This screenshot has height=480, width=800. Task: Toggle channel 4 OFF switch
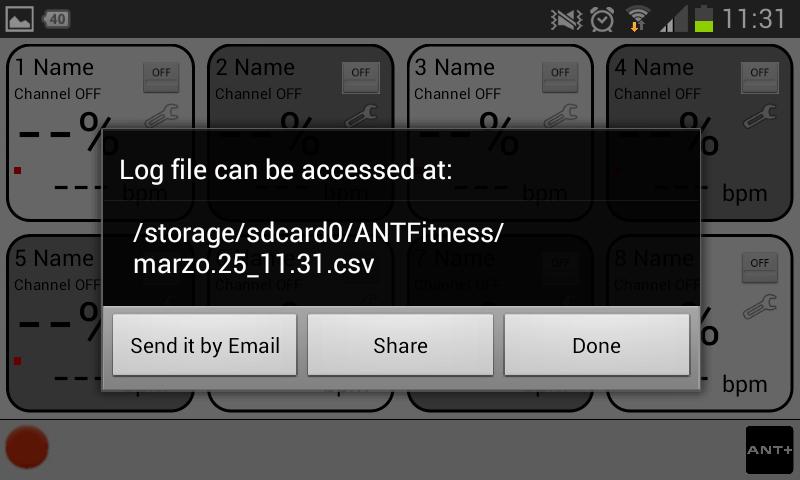[760, 78]
